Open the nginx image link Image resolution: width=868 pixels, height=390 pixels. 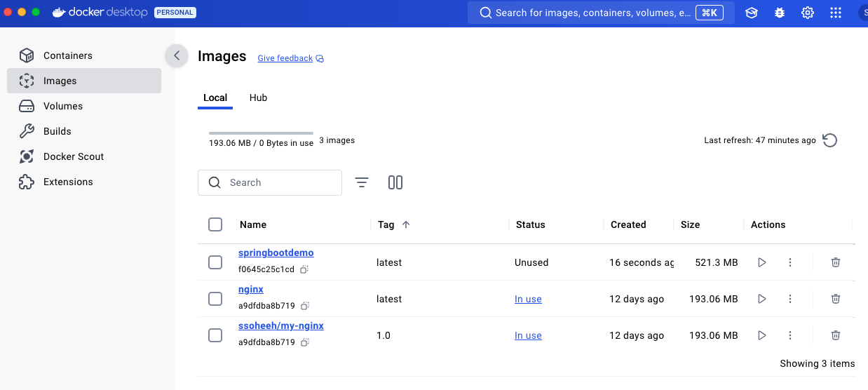(251, 289)
